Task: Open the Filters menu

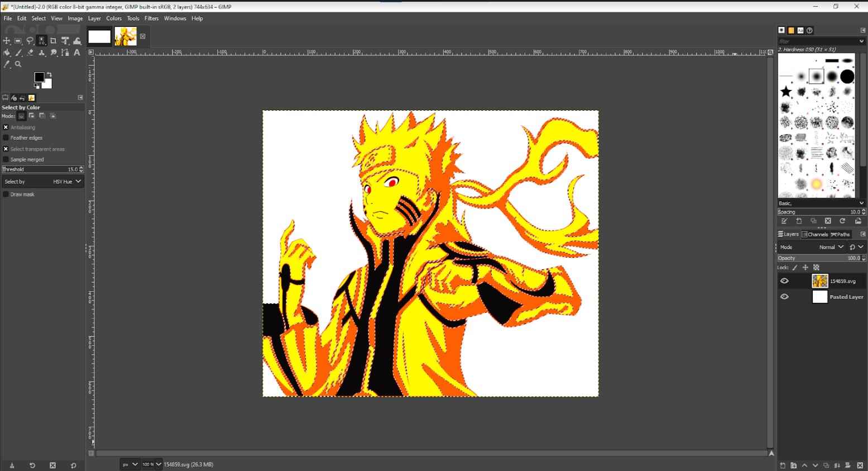Action: tap(151, 18)
